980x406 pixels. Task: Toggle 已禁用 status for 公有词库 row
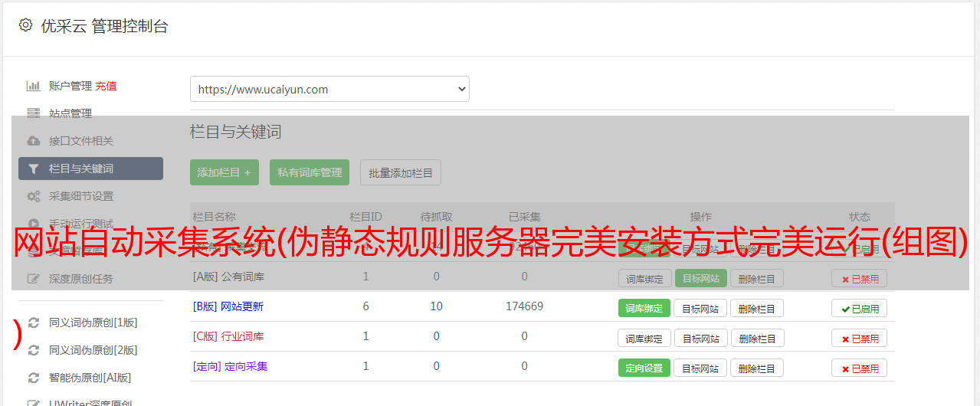859,278
